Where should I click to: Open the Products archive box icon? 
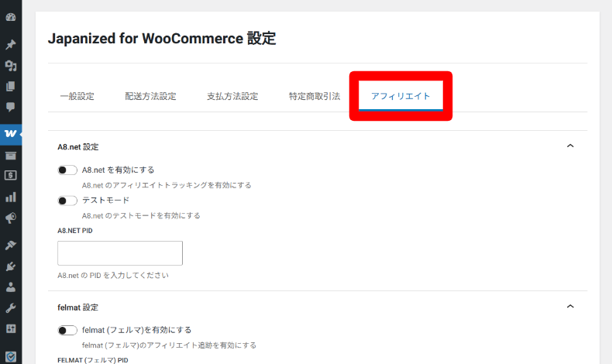click(x=11, y=156)
